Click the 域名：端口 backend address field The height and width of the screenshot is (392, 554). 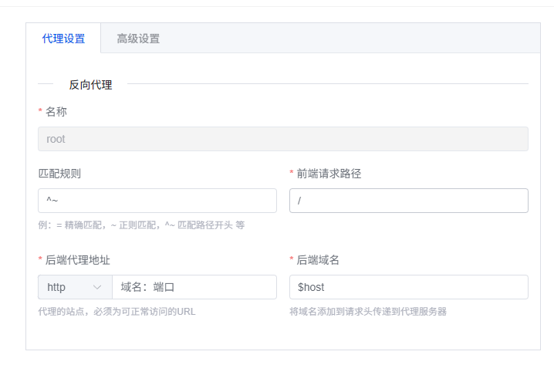194,287
